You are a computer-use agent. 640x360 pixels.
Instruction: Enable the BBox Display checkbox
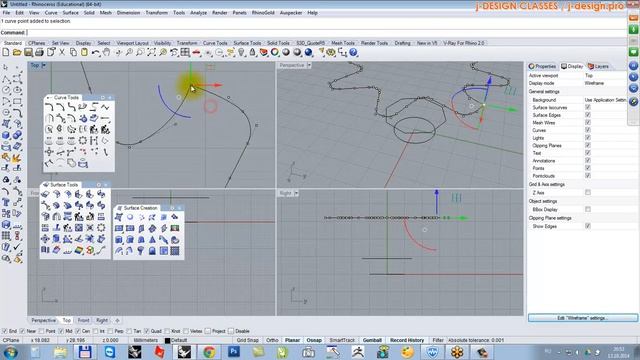point(588,209)
